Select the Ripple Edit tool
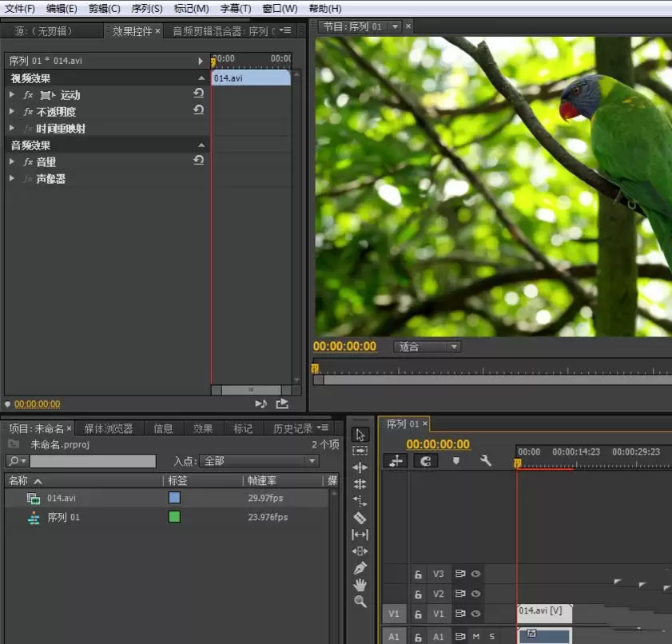 coord(360,467)
